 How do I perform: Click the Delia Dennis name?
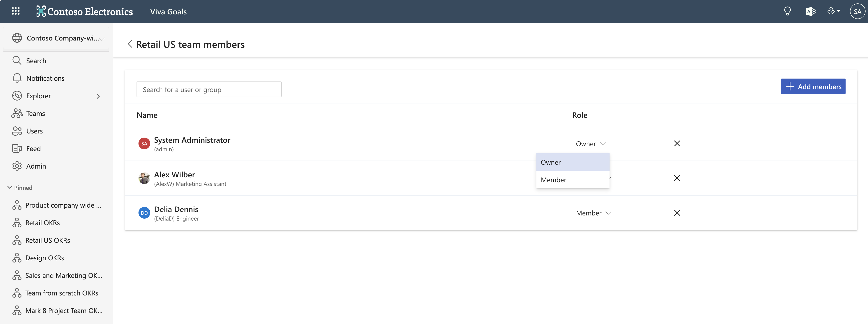coord(176,209)
